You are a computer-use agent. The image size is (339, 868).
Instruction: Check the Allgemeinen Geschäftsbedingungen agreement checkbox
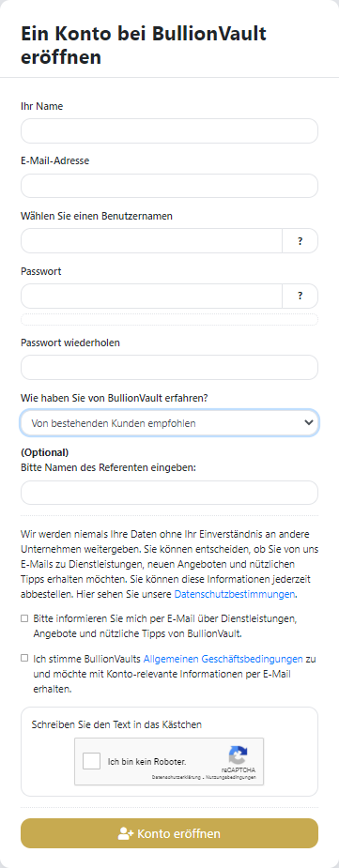pos(24,658)
